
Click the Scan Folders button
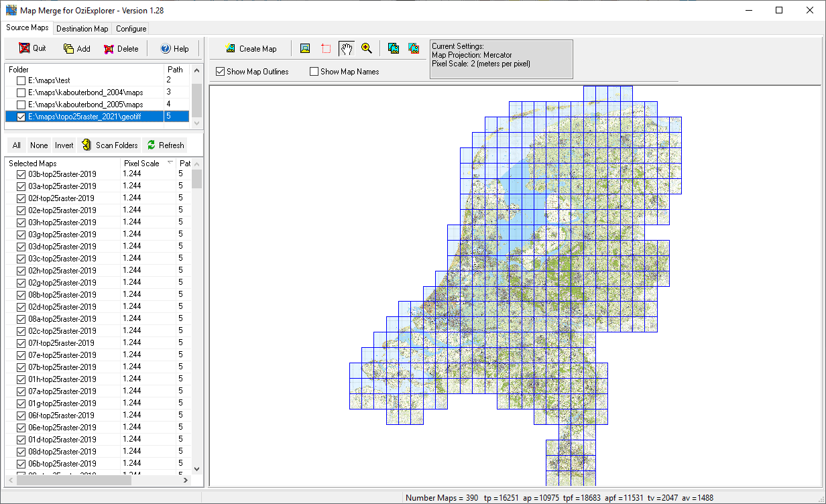click(109, 145)
